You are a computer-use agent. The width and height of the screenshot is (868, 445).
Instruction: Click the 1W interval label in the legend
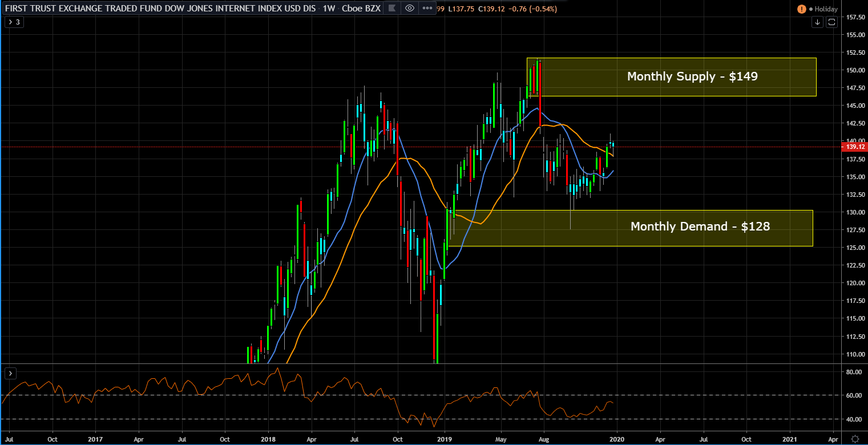[x=328, y=9]
